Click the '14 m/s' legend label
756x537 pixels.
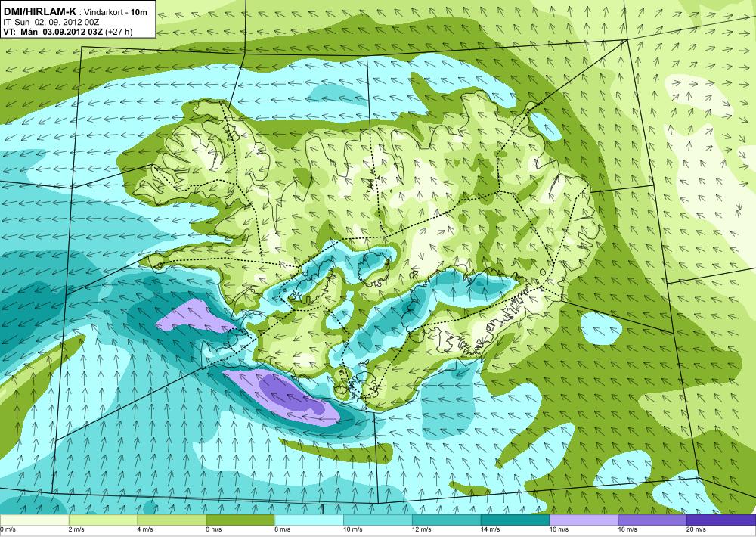click(x=491, y=529)
